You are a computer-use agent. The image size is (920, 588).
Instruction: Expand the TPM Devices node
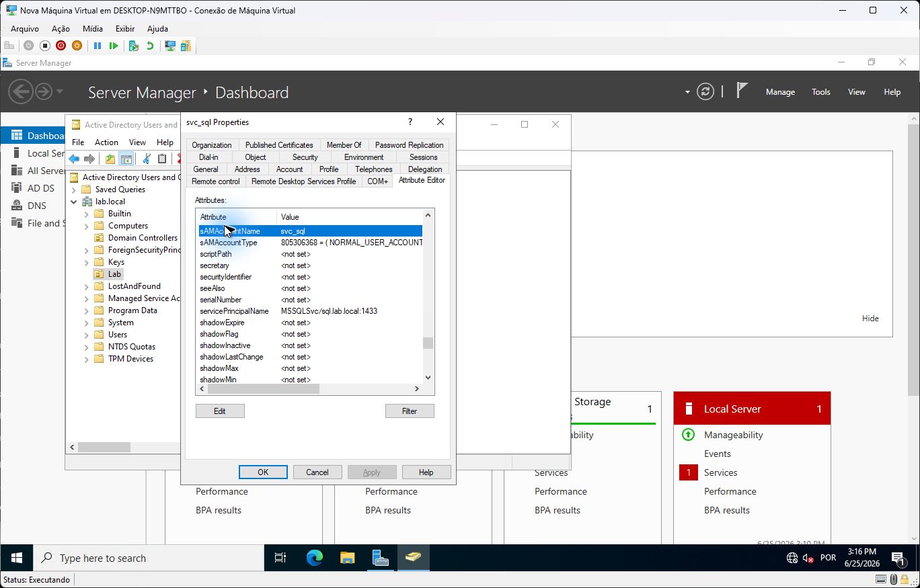pos(86,359)
